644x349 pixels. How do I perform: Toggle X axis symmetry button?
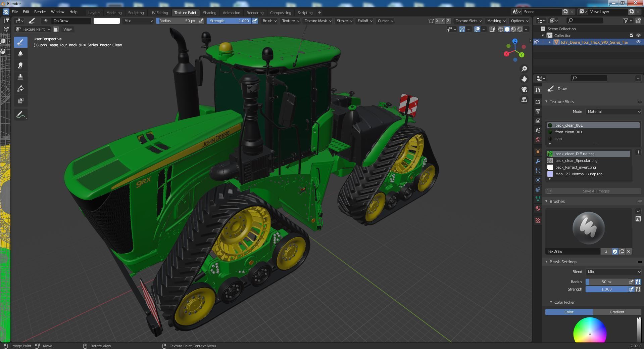point(437,21)
